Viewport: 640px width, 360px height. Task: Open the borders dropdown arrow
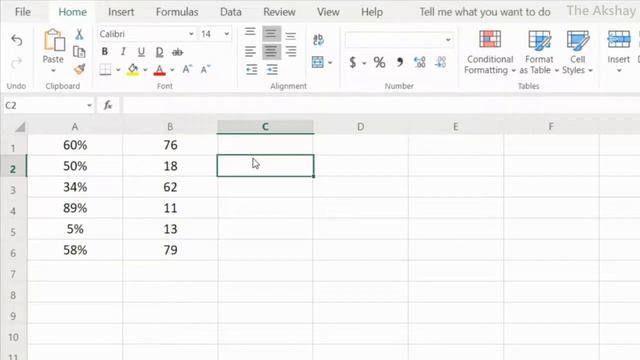[118, 70]
